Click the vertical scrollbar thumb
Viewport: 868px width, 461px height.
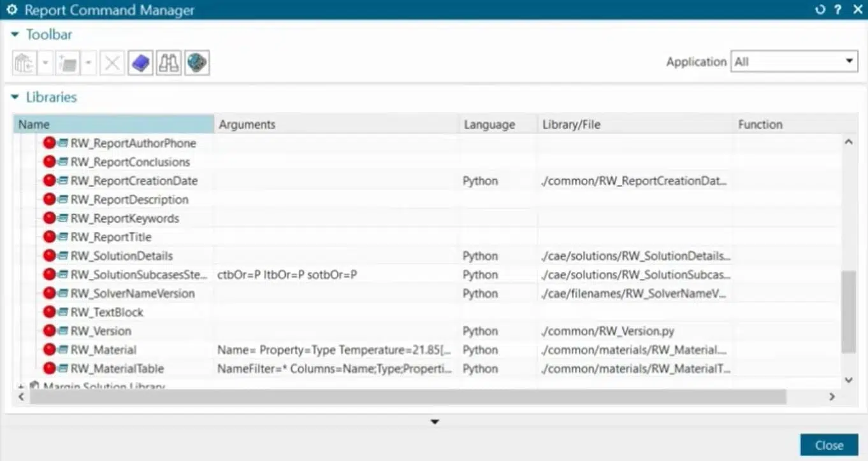tap(848, 312)
